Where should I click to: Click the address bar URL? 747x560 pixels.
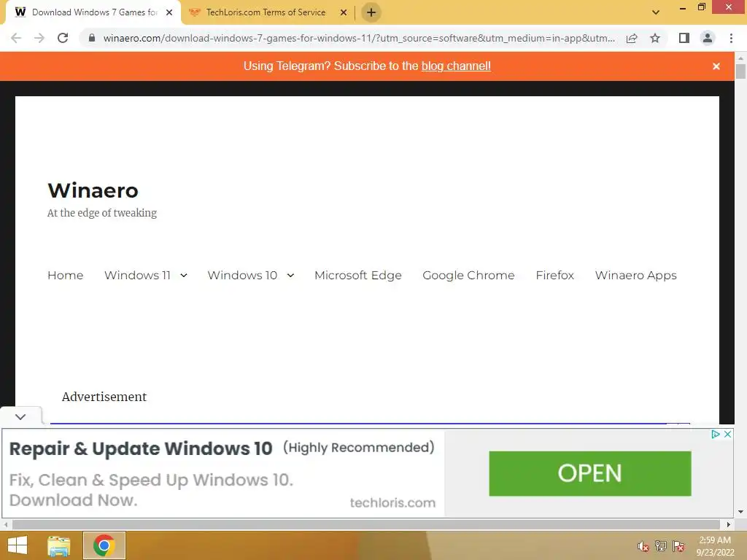359,38
